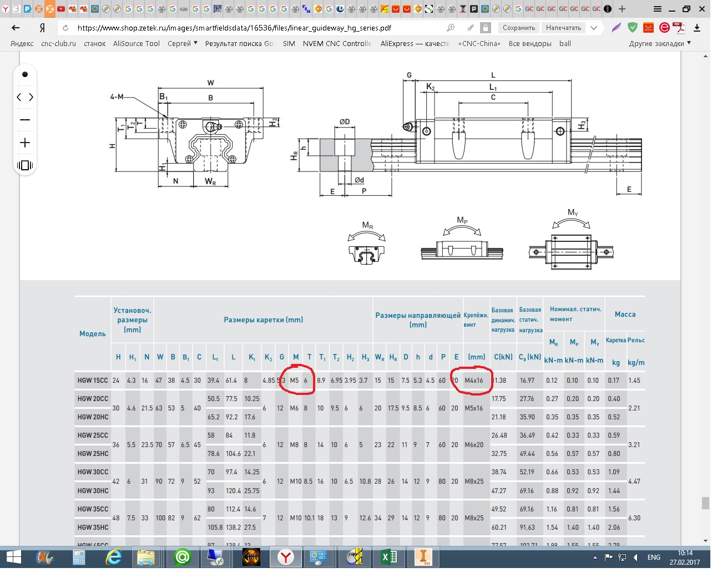Open the NVEM CNC Controller bookmark
717x588 pixels.
pyautogui.click(x=337, y=43)
